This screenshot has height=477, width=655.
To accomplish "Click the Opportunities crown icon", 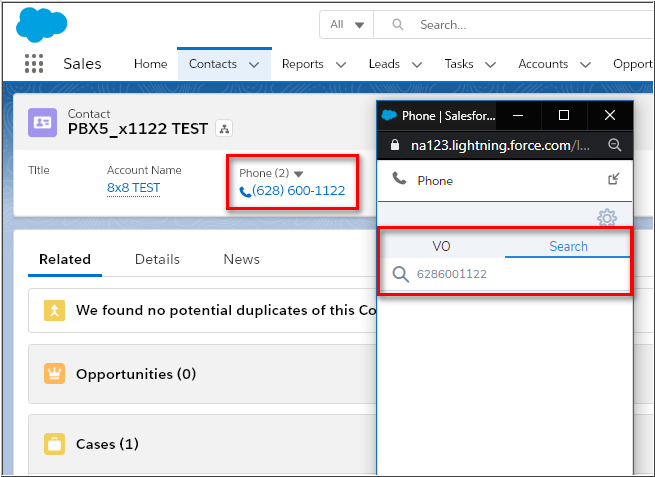I will (54, 374).
